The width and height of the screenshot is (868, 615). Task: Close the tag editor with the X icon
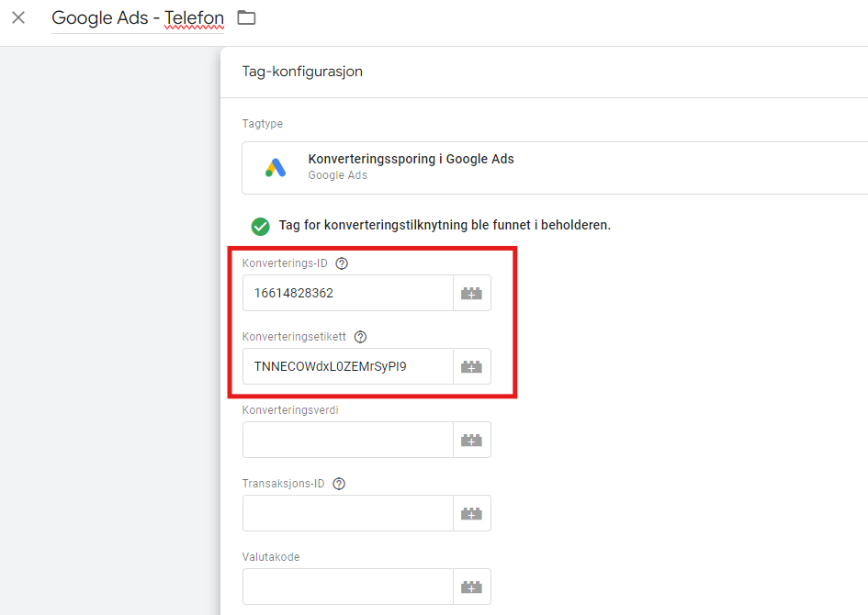coord(18,17)
